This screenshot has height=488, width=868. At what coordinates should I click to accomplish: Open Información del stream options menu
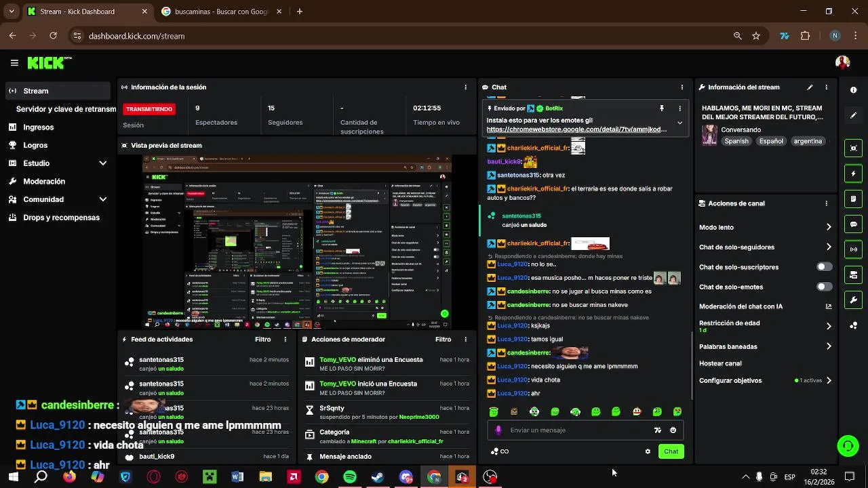(x=826, y=87)
